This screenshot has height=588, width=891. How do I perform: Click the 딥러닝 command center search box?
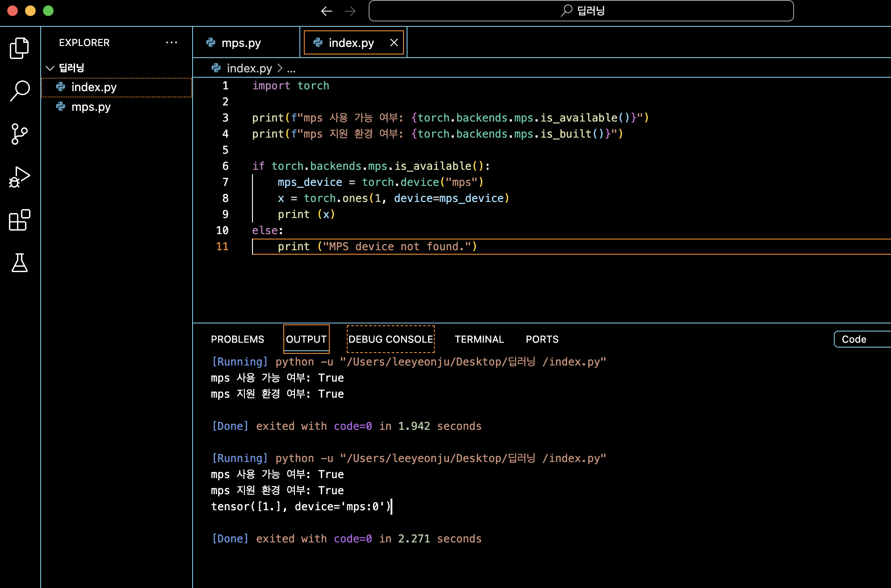tap(581, 11)
